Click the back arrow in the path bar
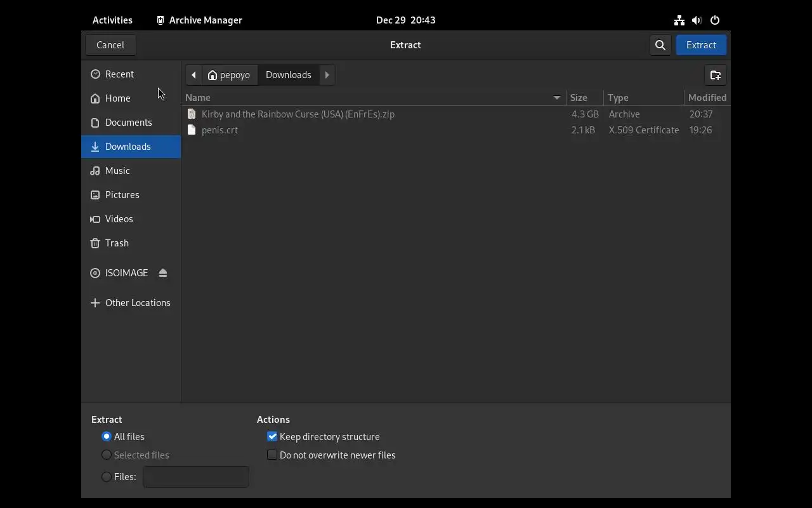 (194, 75)
